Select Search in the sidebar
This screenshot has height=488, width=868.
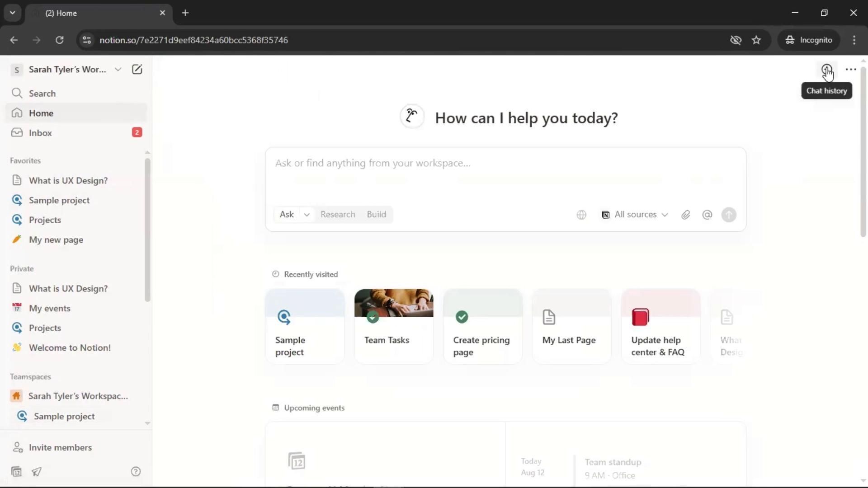click(42, 94)
